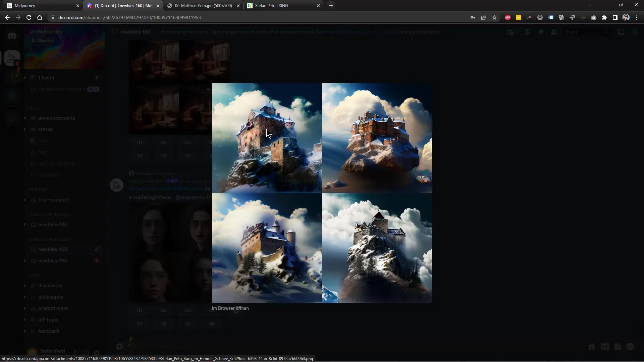
Task: Collapse the SUPPORT channel category
Action: 38,190
